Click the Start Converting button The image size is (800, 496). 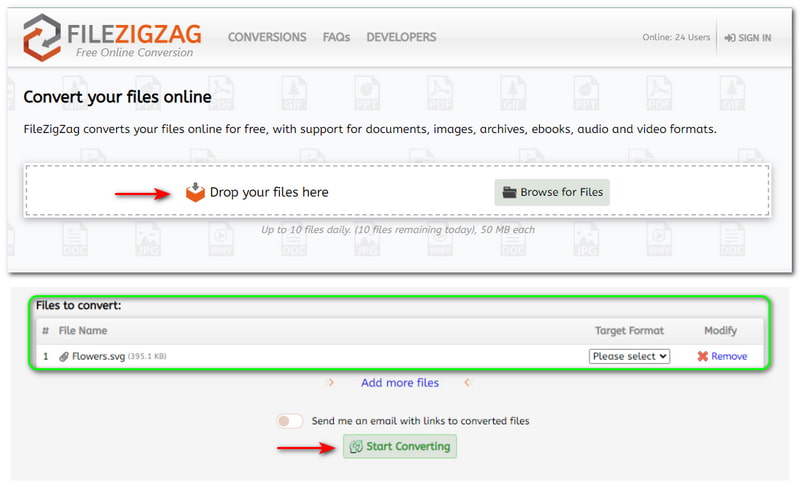[x=399, y=447]
